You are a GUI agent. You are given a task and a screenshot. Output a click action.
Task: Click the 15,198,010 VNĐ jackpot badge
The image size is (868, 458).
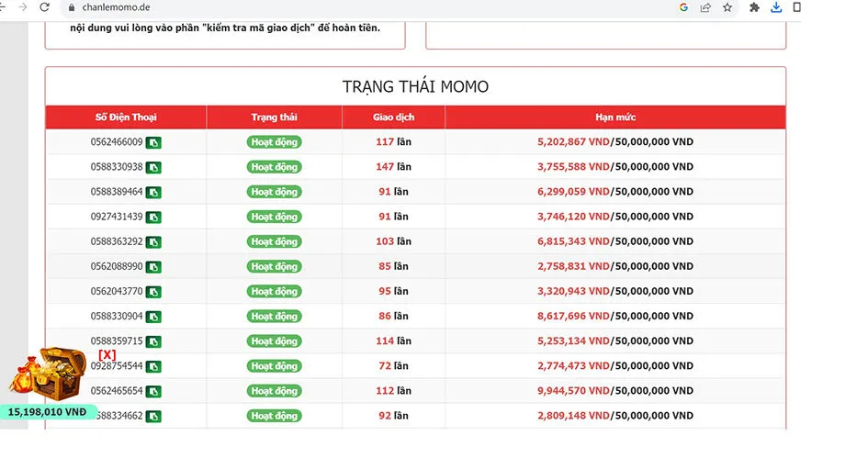point(47,412)
